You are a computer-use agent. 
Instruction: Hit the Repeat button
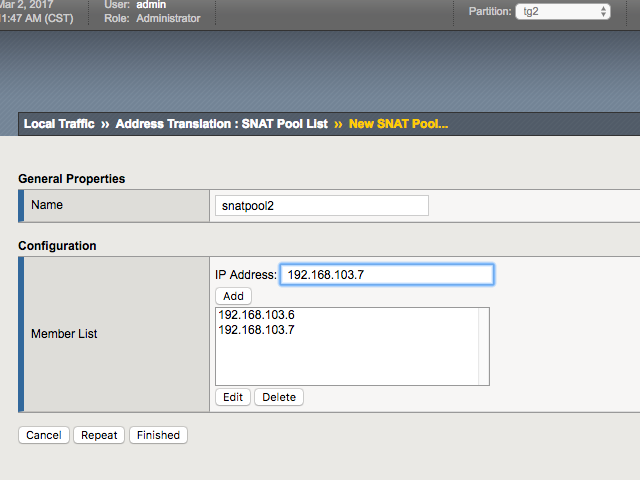pyautogui.click(x=99, y=435)
